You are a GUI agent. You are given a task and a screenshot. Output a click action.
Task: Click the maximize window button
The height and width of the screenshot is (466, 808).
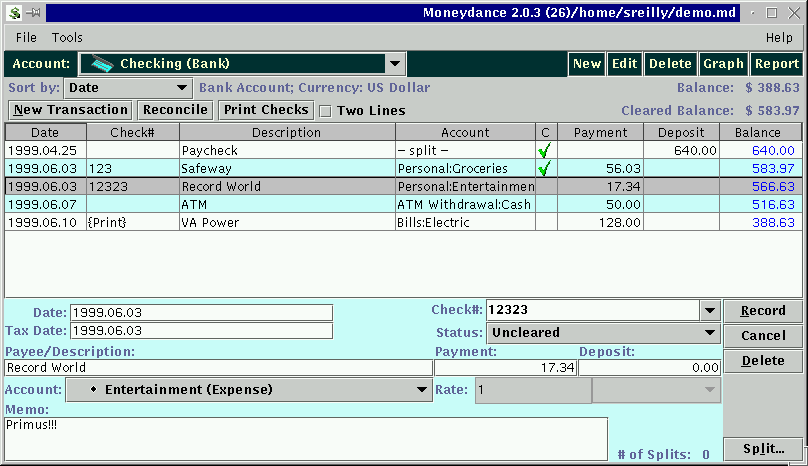(x=771, y=13)
